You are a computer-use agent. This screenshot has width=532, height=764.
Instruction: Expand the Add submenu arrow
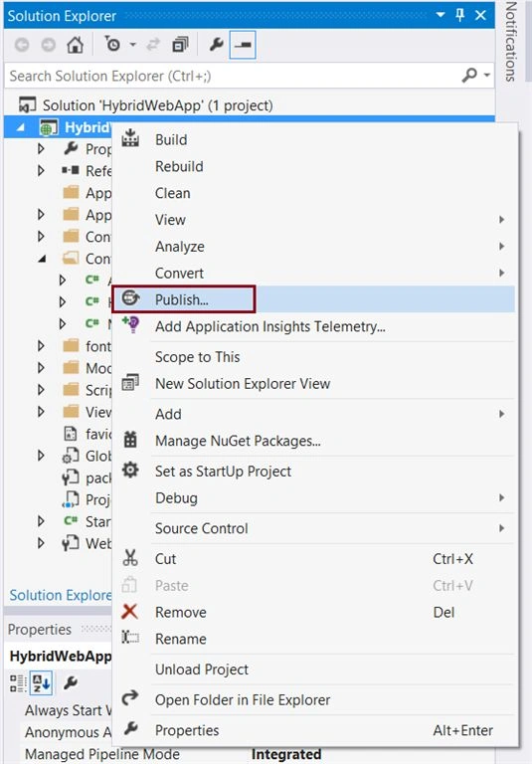[x=501, y=414]
